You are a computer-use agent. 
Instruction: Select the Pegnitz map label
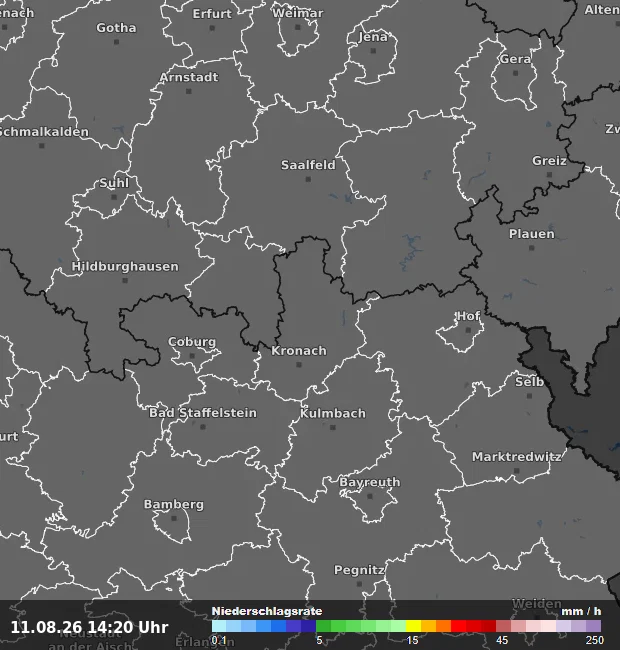pyautogui.click(x=359, y=570)
